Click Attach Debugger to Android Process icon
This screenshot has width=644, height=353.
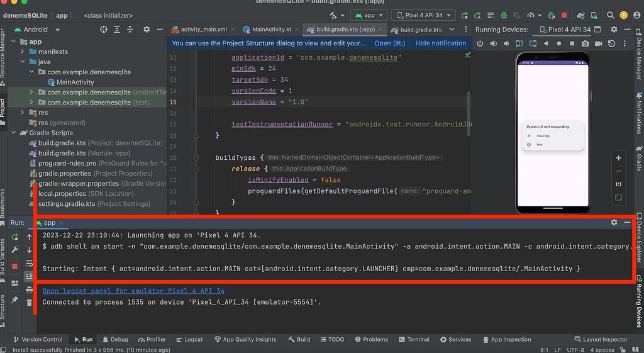point(551,15)
